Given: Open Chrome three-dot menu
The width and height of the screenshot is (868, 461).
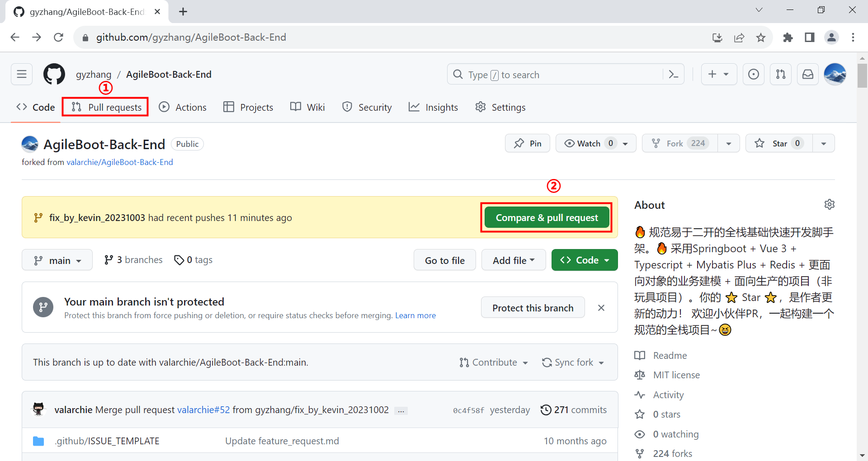Looking at the screenshot, I should tap(853, 38).
